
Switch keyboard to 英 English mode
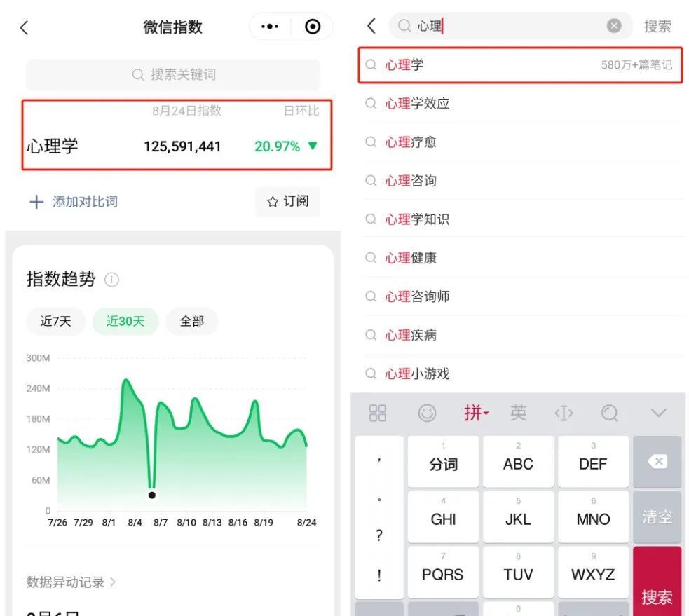pos(519,413)
